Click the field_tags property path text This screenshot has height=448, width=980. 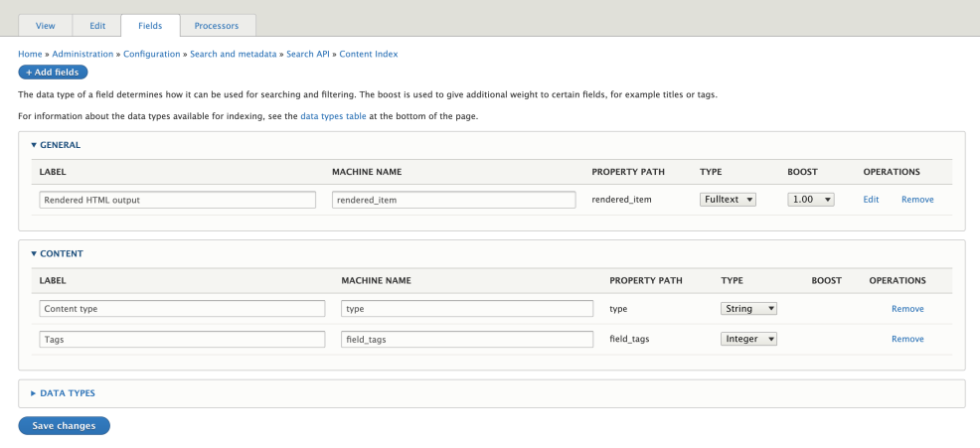(629, 340)
